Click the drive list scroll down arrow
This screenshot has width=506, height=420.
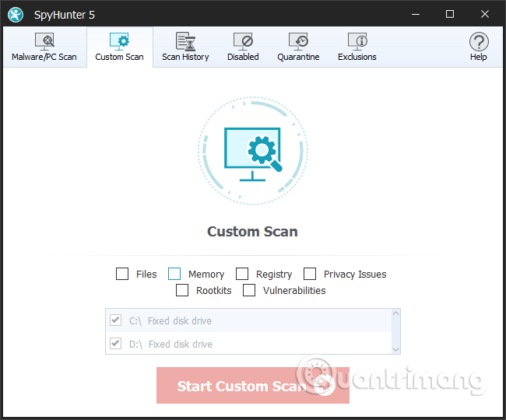click(396, 349)
